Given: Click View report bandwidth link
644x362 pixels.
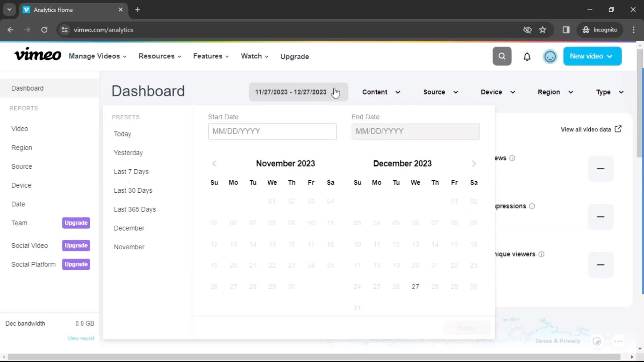Looking at the screenshot, I should [81, 339].
